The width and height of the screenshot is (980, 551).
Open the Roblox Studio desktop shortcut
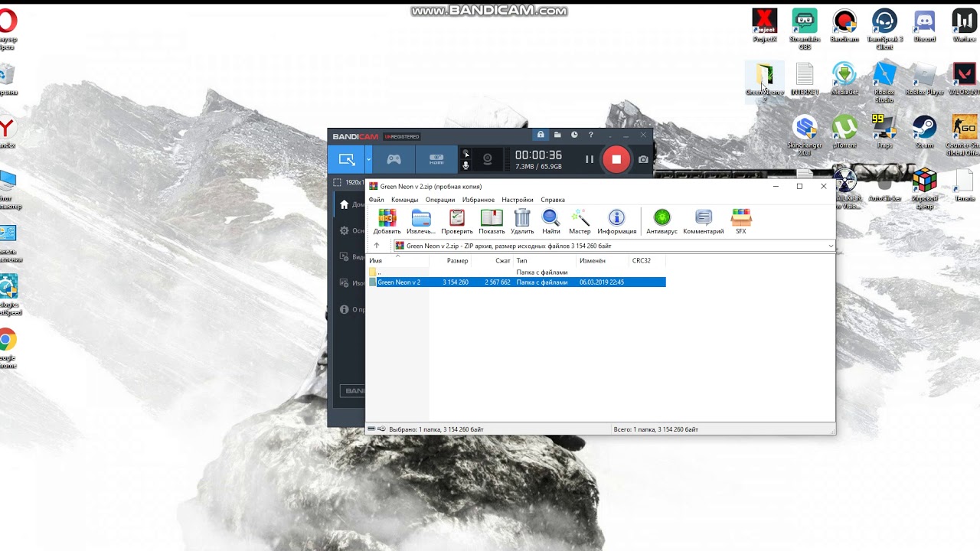[884, 82]
